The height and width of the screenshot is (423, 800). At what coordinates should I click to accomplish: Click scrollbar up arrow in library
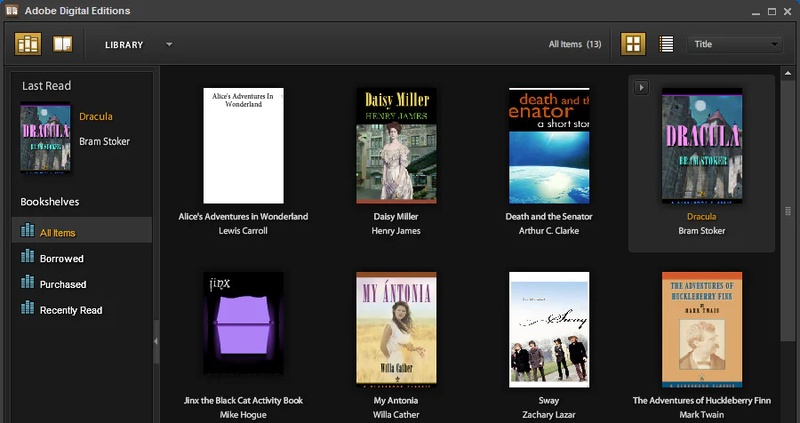tap(788, 73)
